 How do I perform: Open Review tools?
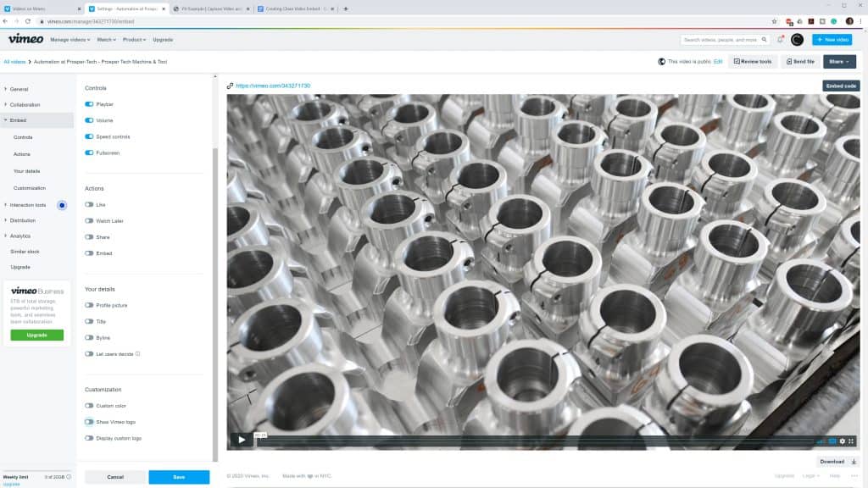(753, 61)
